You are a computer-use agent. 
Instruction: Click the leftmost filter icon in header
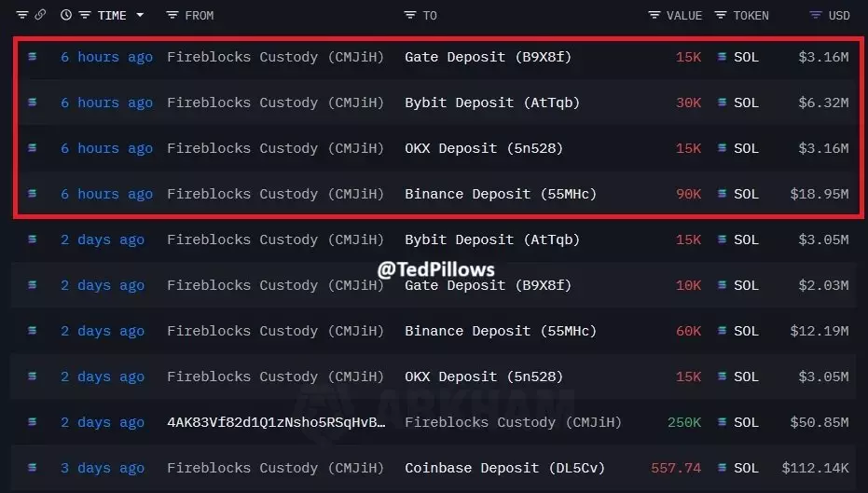click(x=22, y=15)
